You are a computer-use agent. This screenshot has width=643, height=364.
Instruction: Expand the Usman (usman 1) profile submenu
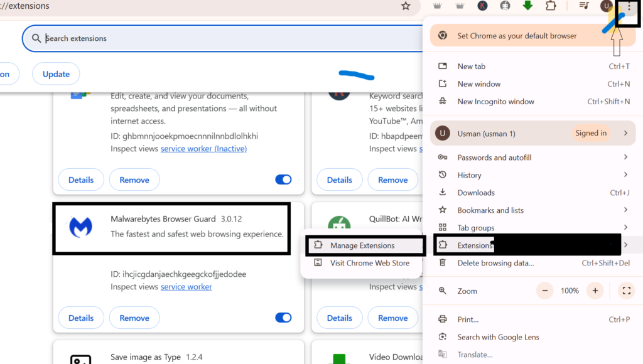(x=625, y=133)
